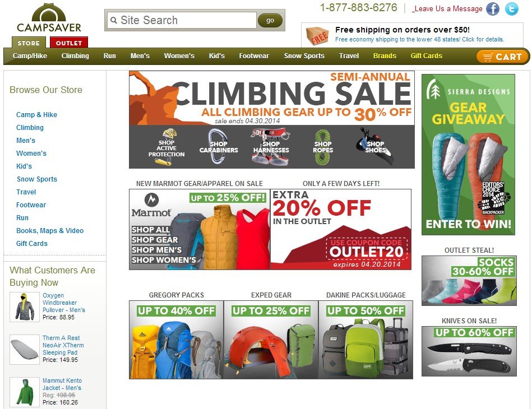Open Leave Us a Message link
This screenshot has width=532, height=409.
447,9
